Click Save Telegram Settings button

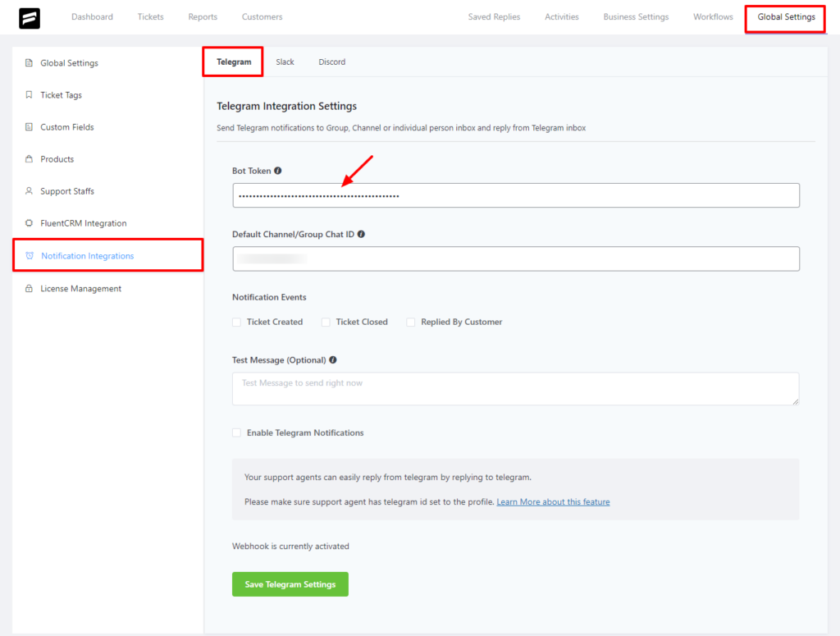tap(290, 584)
